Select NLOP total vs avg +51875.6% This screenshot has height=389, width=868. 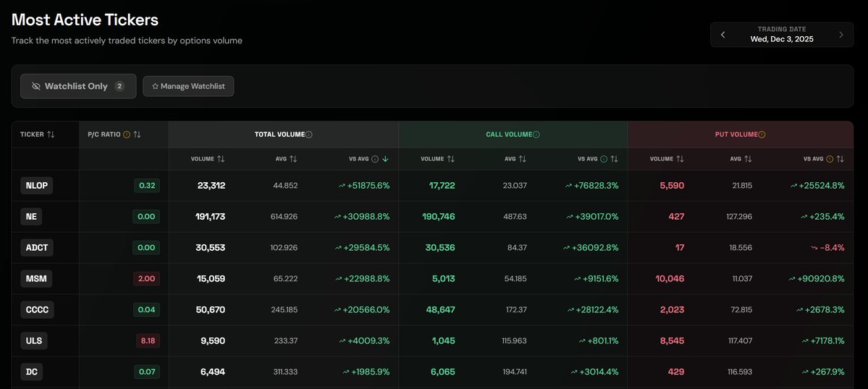364,186
